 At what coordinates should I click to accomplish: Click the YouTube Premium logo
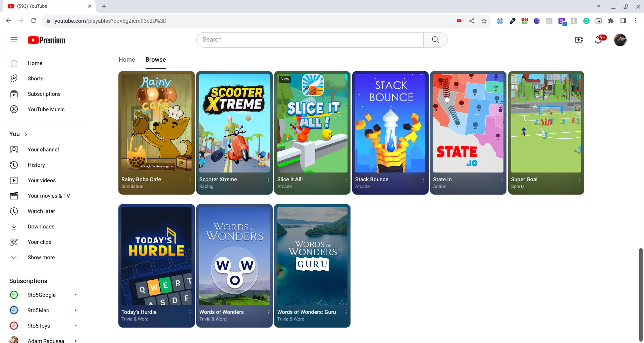click(46, 40)
